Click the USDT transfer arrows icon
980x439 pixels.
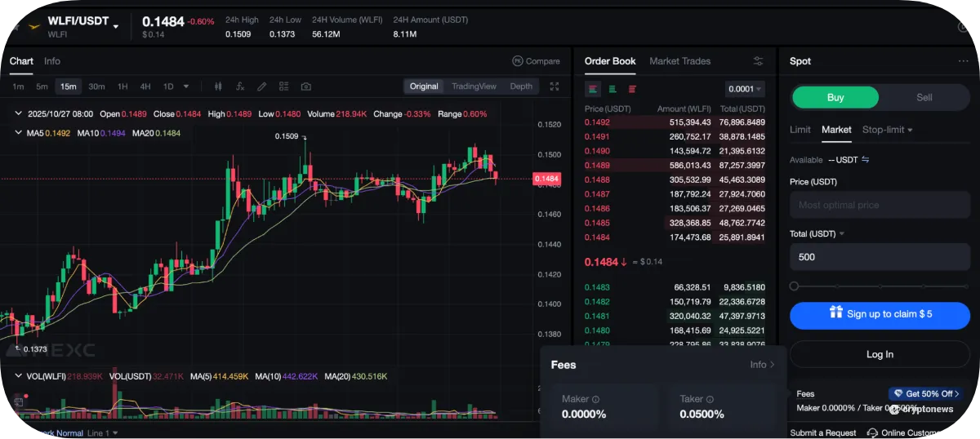pos(866,160)
